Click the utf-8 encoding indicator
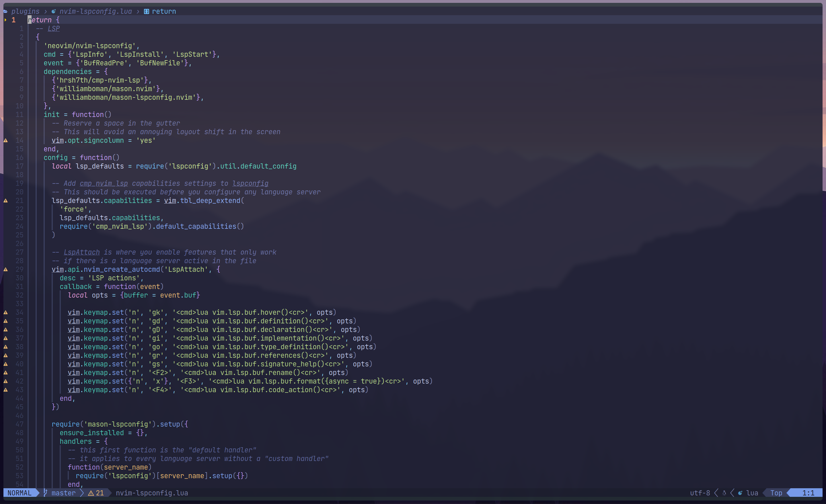Screen dimensions: 826x504 point(700,493)
